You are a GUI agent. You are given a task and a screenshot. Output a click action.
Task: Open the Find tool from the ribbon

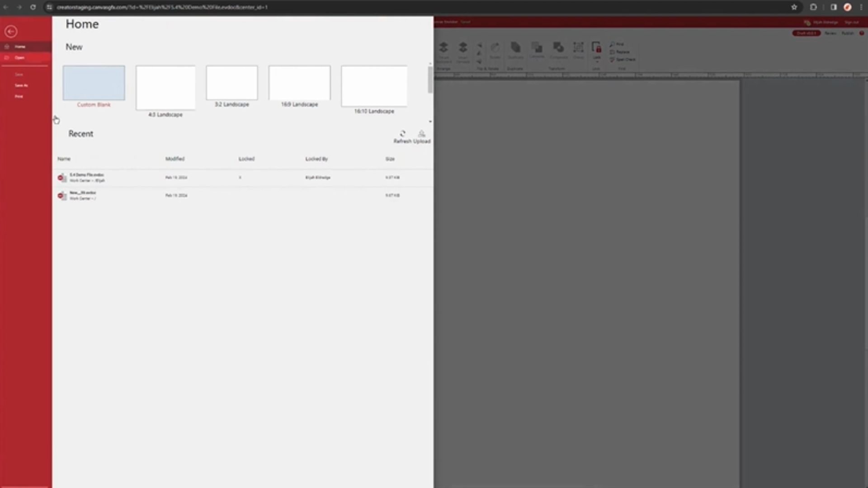click(619, 44)
